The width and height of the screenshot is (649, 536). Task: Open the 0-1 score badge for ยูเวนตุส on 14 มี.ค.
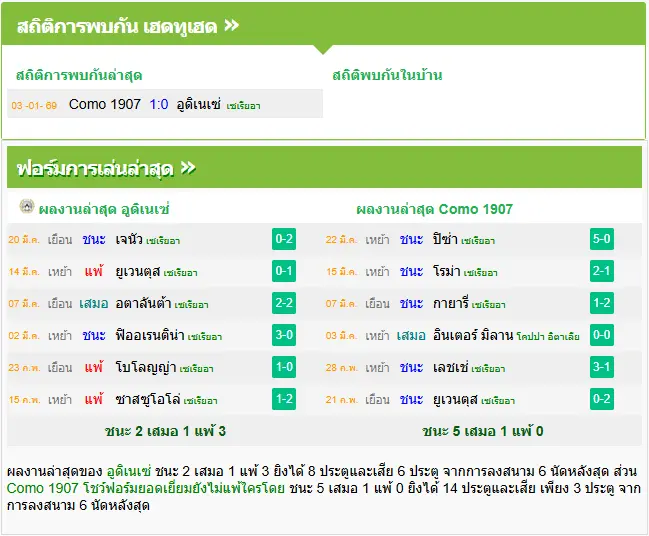click(284, 271)
